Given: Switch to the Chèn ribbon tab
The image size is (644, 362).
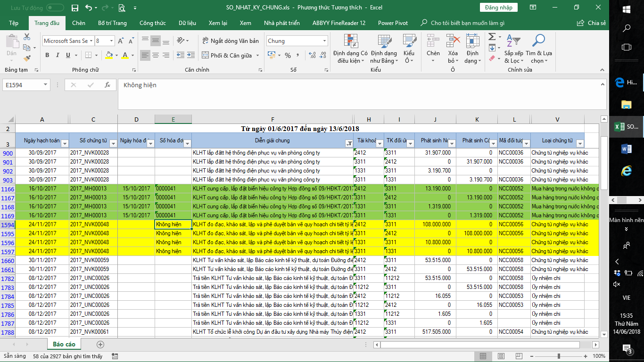Looking at the screenshot, I should click(79, 23).
